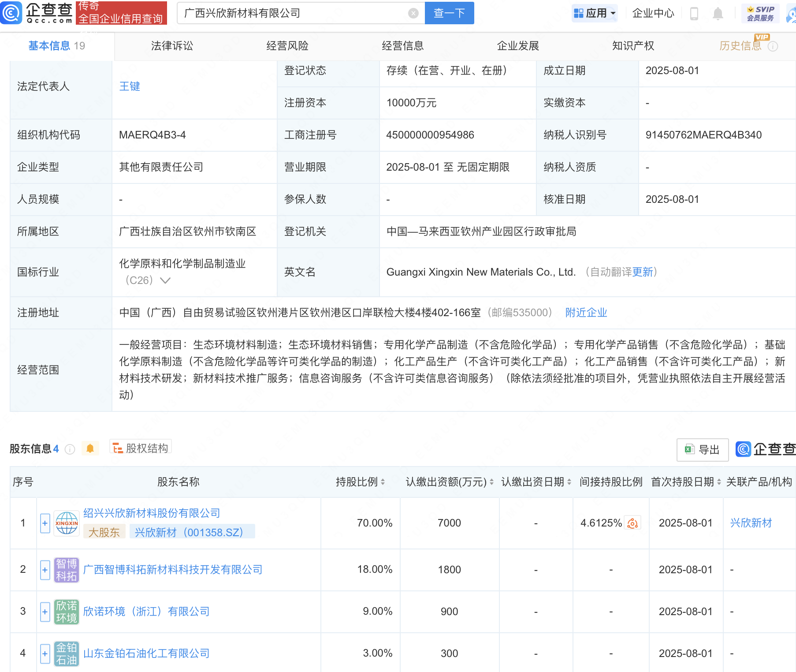Viewport: 796px width, 672px height.
Task: Switch to 历史信息 VIP tab
Action: 740,46
